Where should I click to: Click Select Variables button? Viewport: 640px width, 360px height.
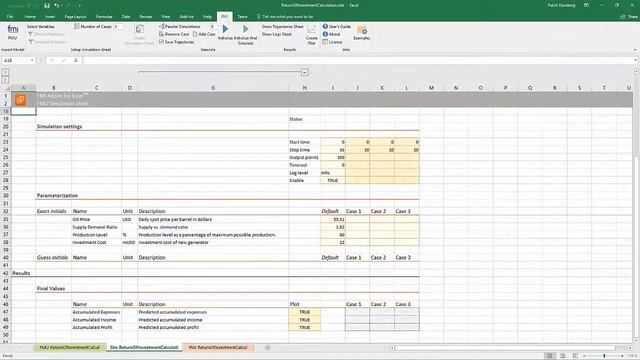coord(41,26)
